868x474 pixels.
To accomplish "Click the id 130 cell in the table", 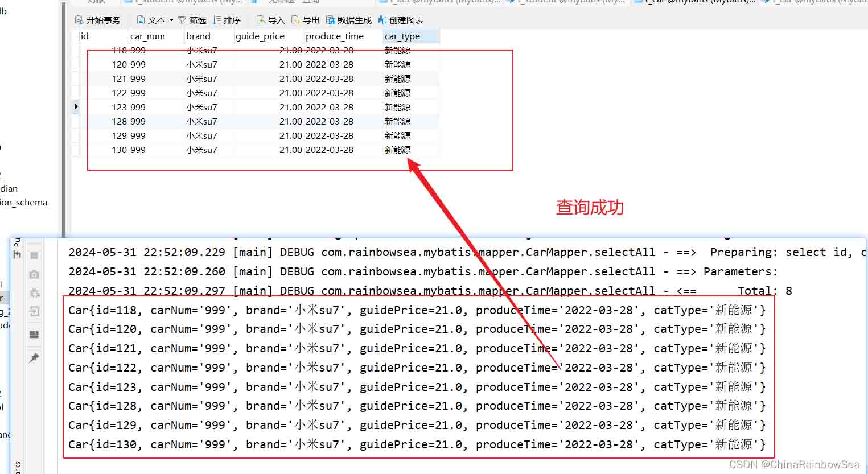I will pyautogui.click(x=120, y=150).
